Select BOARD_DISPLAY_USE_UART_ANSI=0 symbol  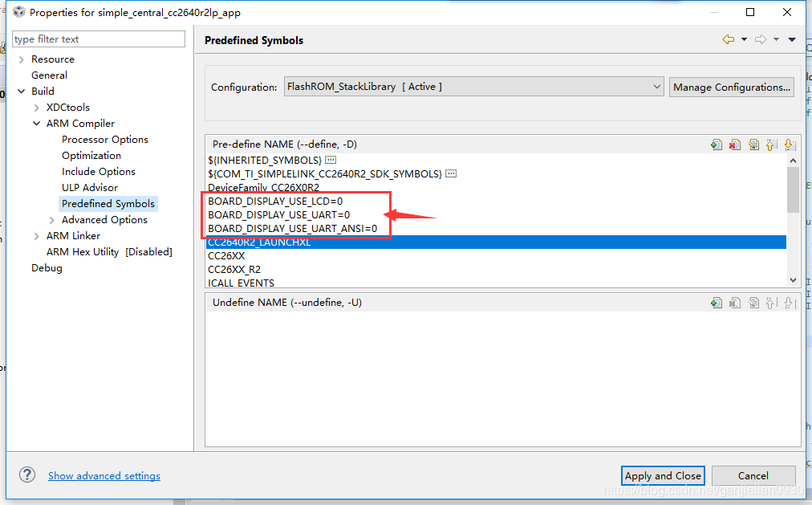293,229
